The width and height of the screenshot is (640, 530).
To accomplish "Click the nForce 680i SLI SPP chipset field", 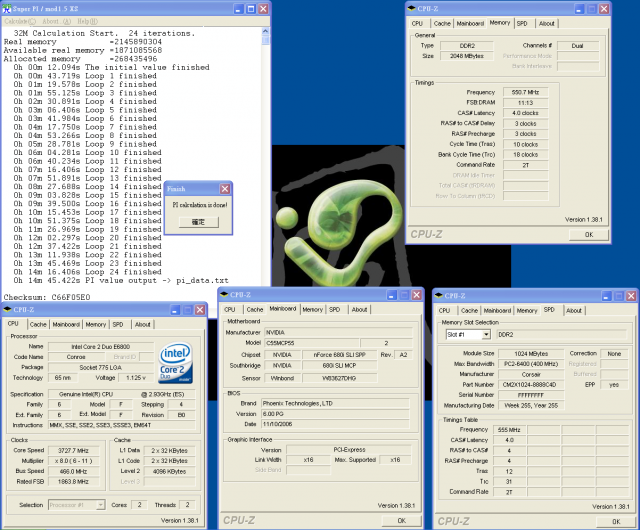I will tap(340, 355).
